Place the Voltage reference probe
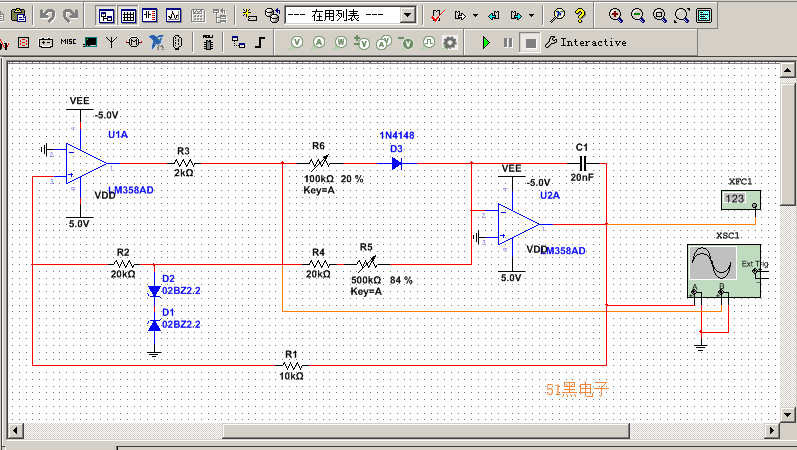Image resolution: width=797 pixels, height=450 pixels. 406,43
